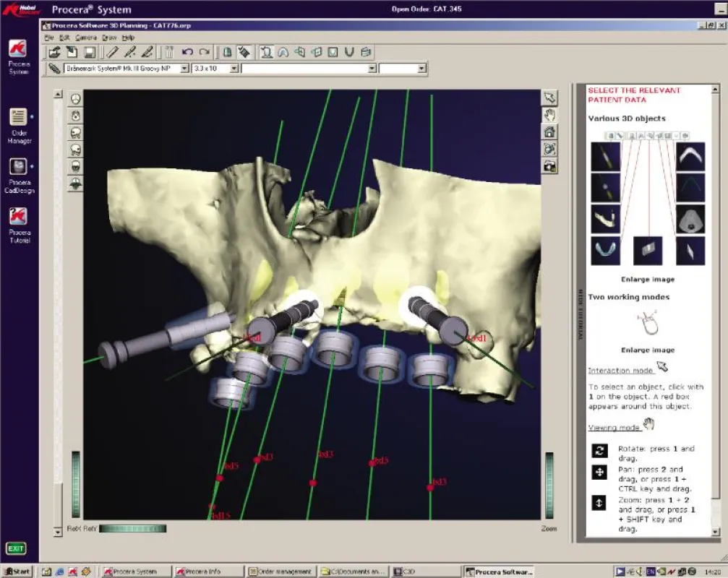Click the left vertical green rotation slider
The width and height of the screenshot is (728, 578).
click(76, 484)
